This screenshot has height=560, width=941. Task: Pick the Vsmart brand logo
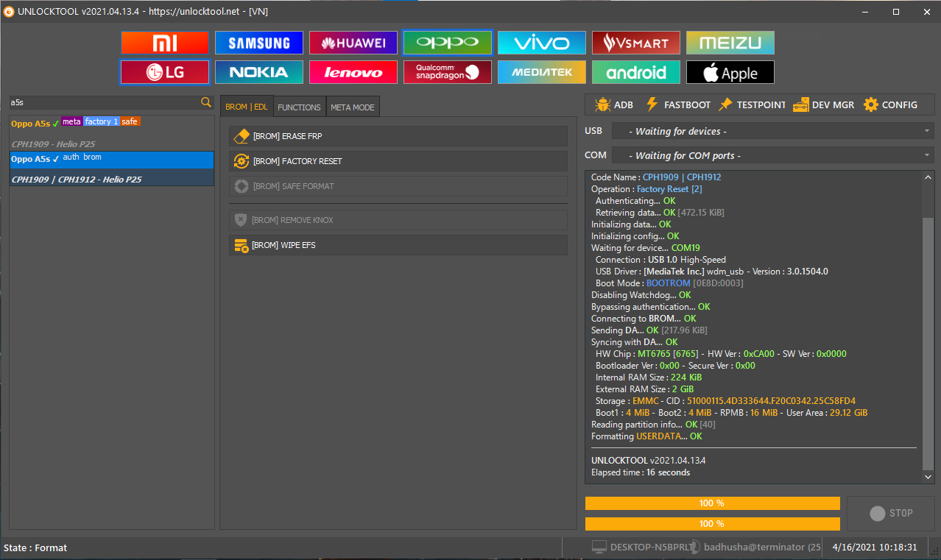636,43
